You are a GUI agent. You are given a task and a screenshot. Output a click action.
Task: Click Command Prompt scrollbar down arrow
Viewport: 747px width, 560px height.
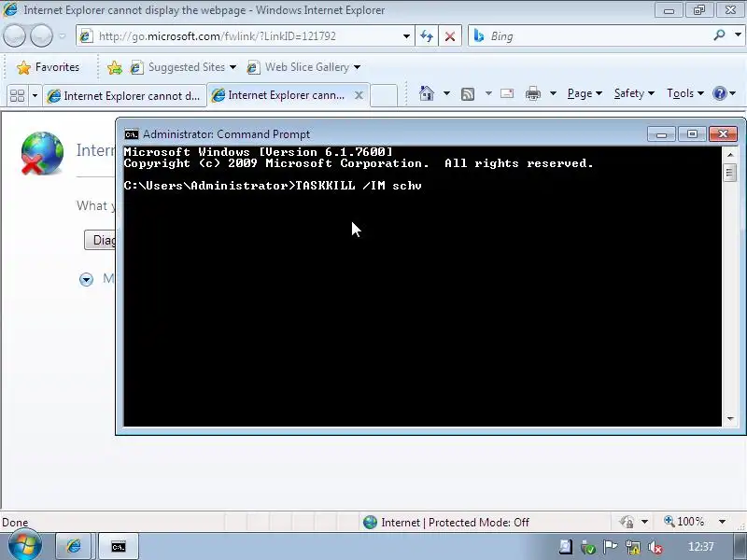point(730,419)
